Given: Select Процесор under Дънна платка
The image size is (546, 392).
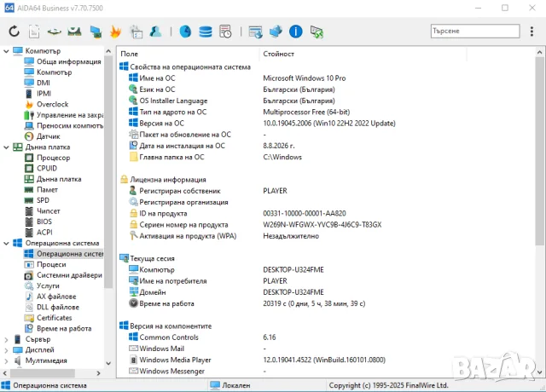Looking at the screenshot, I should [x=53, y=158].
